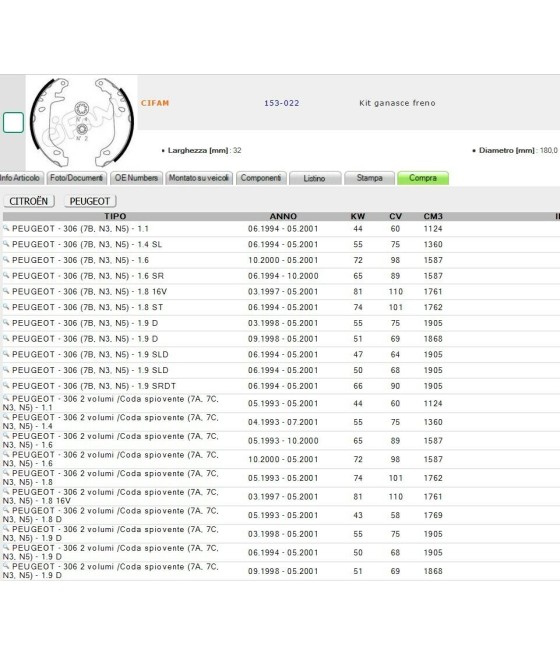This screenshot has width=560, height=655.
Task: Click the Stampa button
Action: pos(369,178)
